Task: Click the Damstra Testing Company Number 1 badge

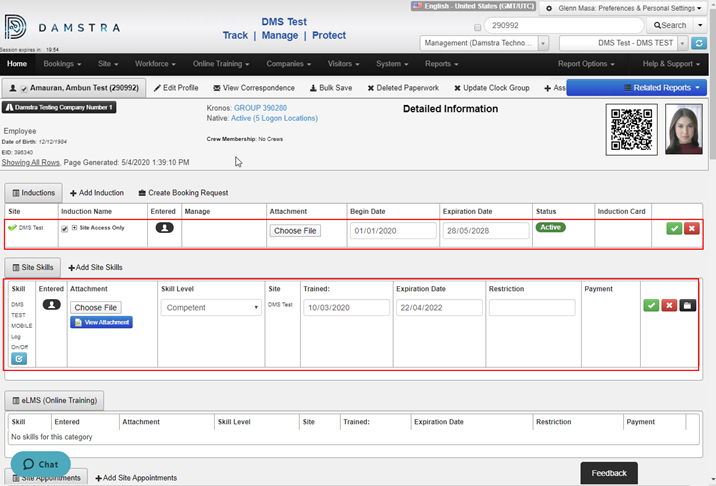Action: [59, 107]
